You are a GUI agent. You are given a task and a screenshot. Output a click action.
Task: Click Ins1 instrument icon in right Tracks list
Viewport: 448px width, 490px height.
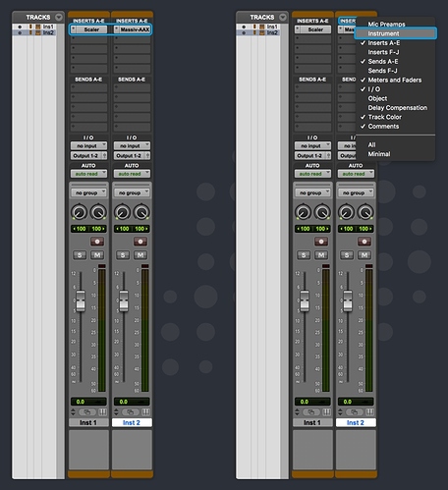(262, 27)
